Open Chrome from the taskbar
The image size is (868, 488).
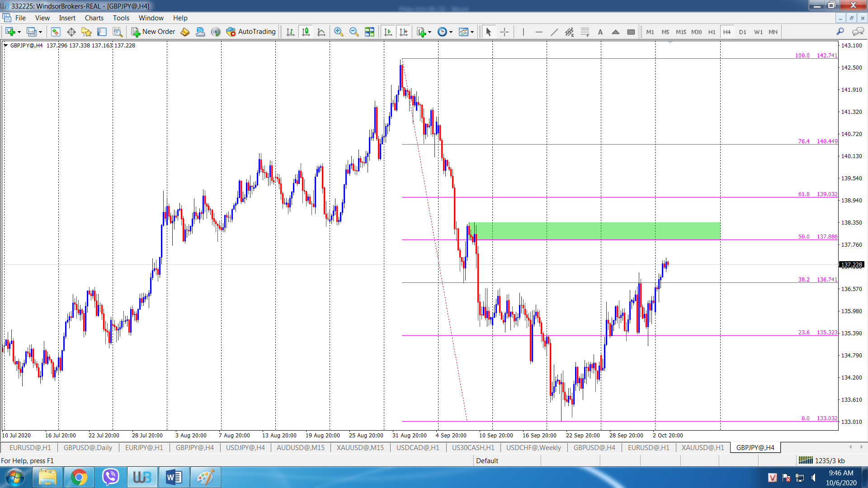click(x=79, y=477)
